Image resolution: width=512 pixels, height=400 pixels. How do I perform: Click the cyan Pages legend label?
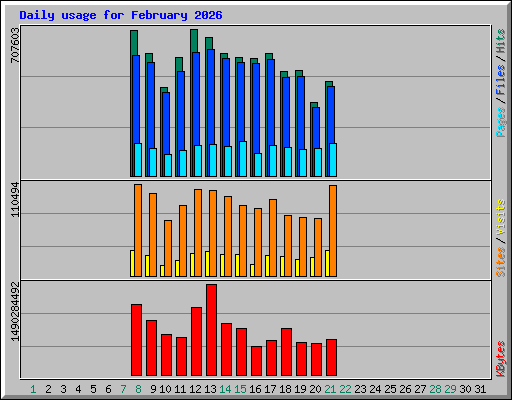tap(500, 122)
